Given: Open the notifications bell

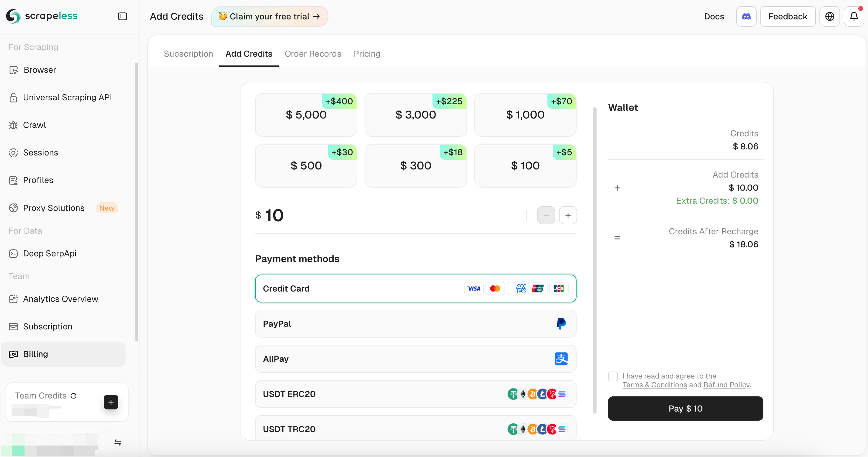Looking at the screenshot, I should click(853, 16).
